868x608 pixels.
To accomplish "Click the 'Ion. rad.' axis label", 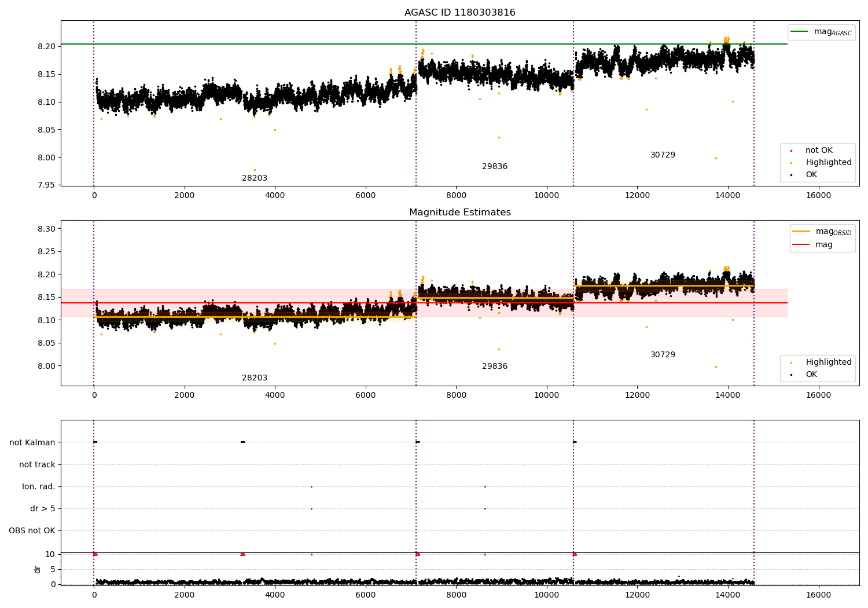I will click(x=39, y=487).
